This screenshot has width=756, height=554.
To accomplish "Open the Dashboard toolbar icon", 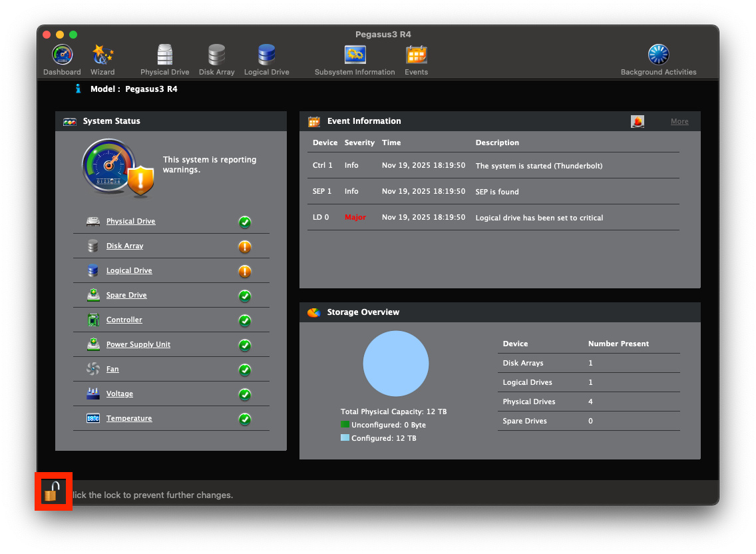I will coord(62,60).
